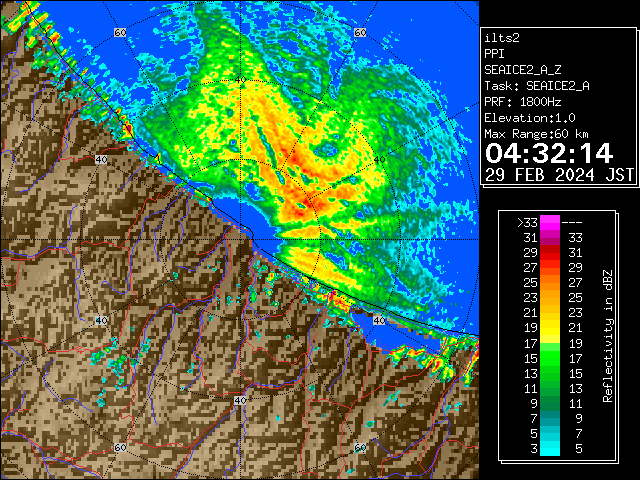Screen dimensions: 640x480
Task: Select the 'Task: SEAICE2_A' line
Action: (x=537, y=86)
